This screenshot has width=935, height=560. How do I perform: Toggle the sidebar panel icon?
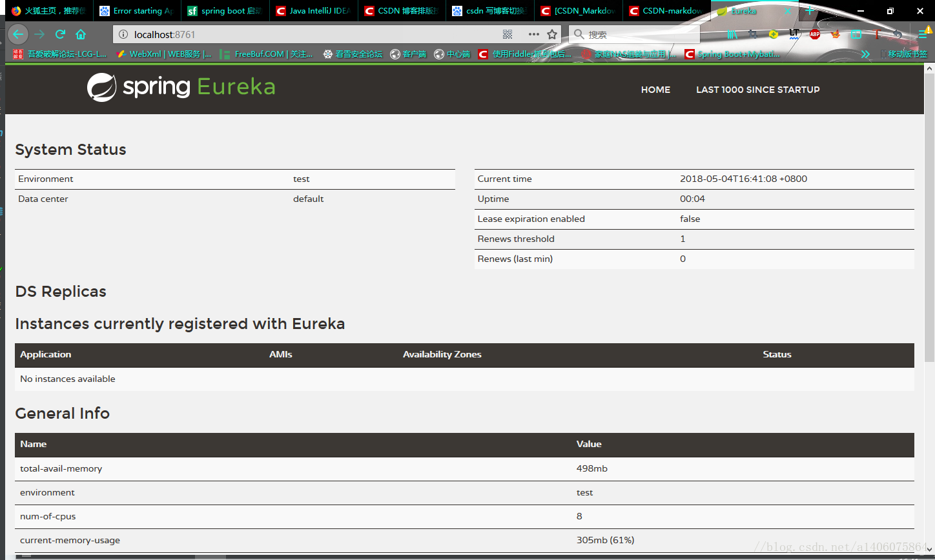(856, 34)
